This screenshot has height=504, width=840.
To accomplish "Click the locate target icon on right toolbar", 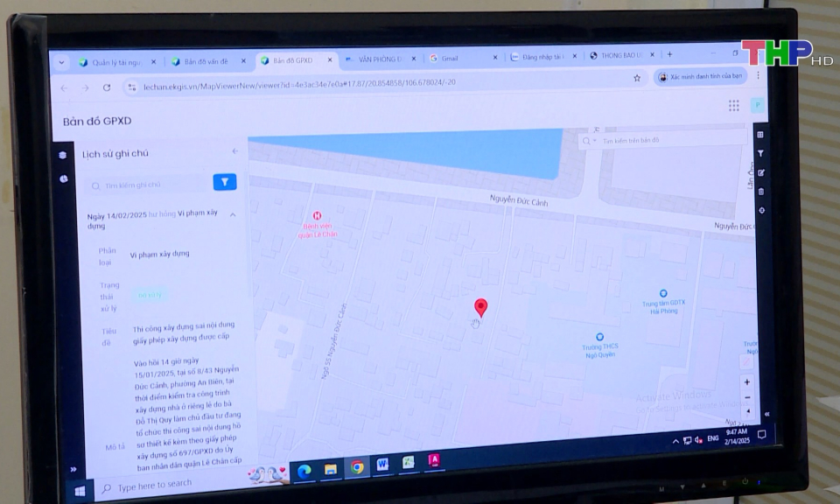I will (x=760, y=211).
